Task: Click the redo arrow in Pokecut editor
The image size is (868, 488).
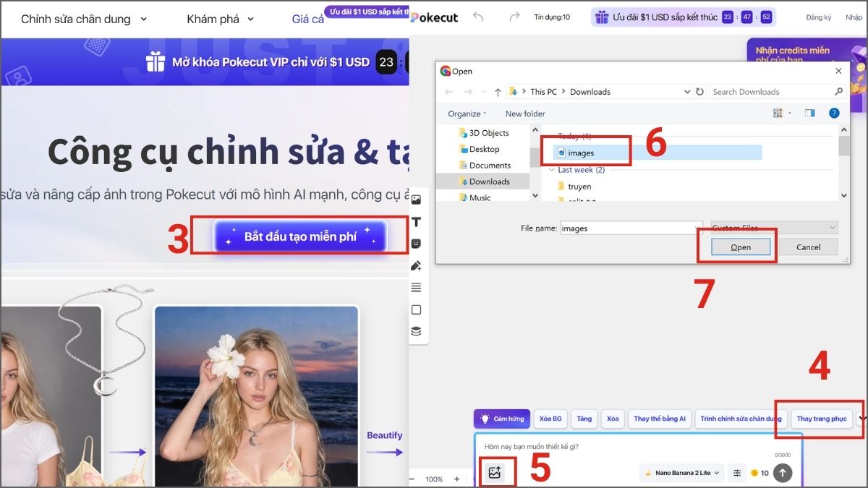Action: pos(514,17)
